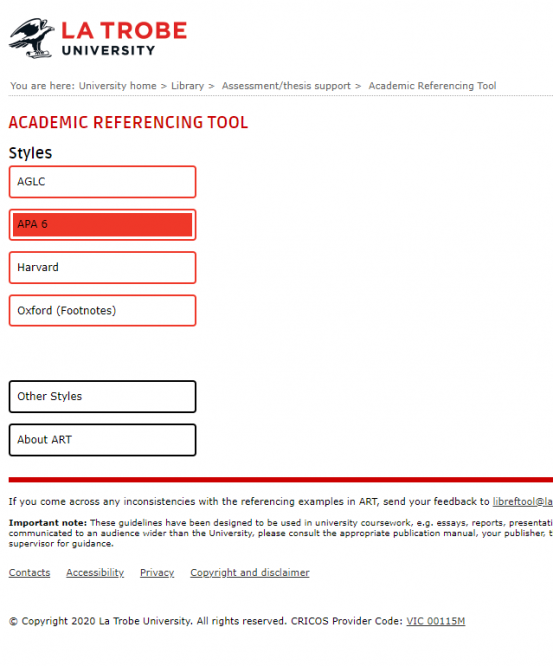The height and width of the screenshot is (666, 553).
Task: Click the Academic Referencing Tool page heading
Action: [x=128, y=122]
